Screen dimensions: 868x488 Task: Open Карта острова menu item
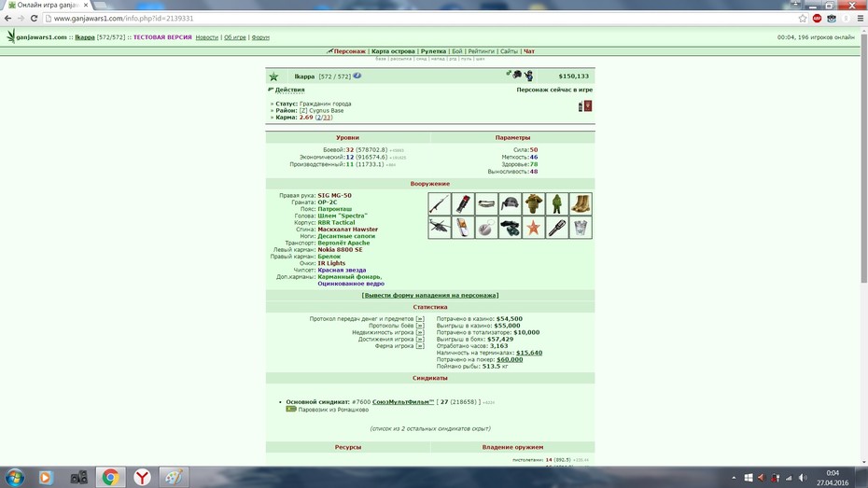[393, 51]
